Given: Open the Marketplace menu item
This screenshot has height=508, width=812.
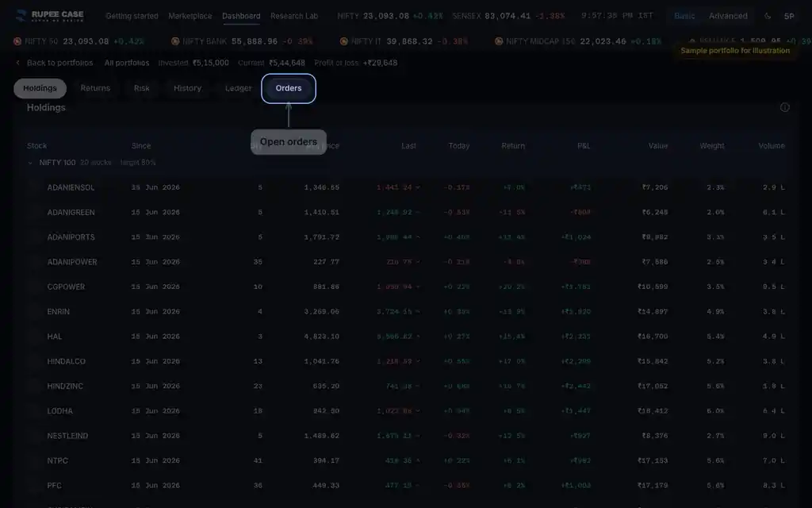Looking at the screenshot, I should 190,16.
